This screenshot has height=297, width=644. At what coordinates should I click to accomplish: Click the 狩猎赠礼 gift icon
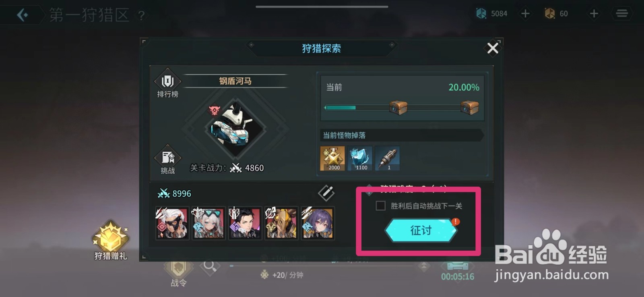111,241
